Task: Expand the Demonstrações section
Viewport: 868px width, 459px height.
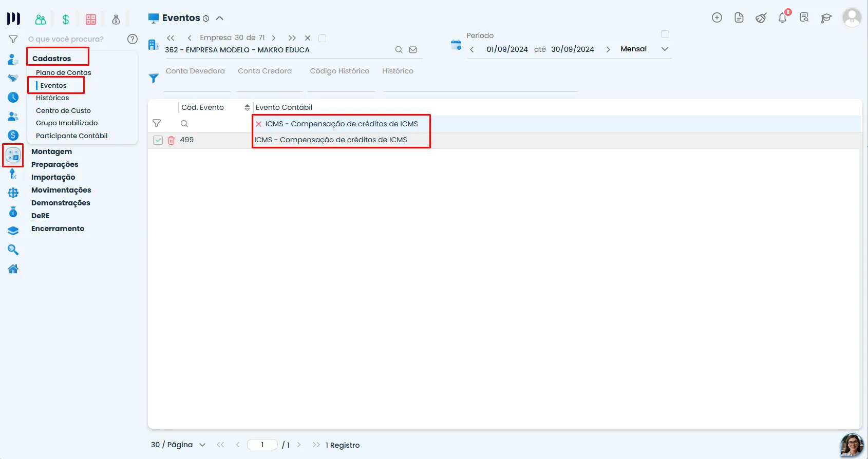Action: (61, 203)
